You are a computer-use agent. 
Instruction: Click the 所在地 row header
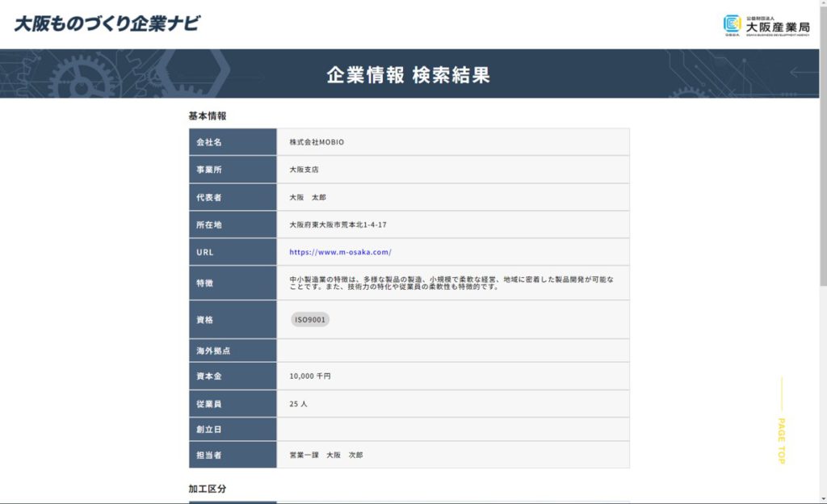[x=233, y=225]
